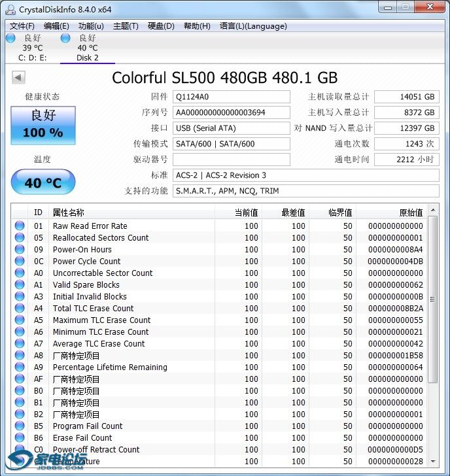Click the status orb for attribute B2
450x476 pixels.
point(20,414)
